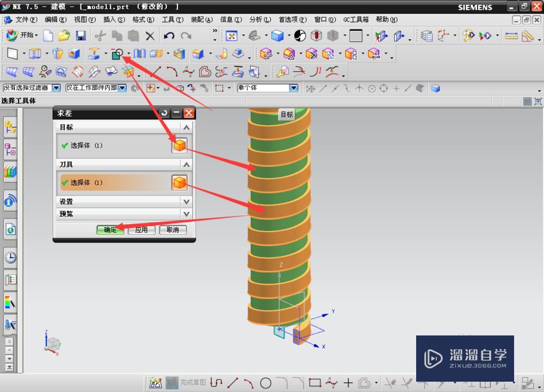Viewport: 544px width, 392px height.
Task: Toggle the snap arc center icon
Action: (372, 89)
